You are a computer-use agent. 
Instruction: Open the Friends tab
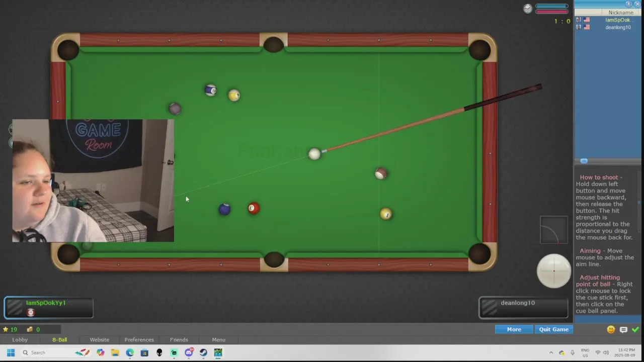[179, 340]
